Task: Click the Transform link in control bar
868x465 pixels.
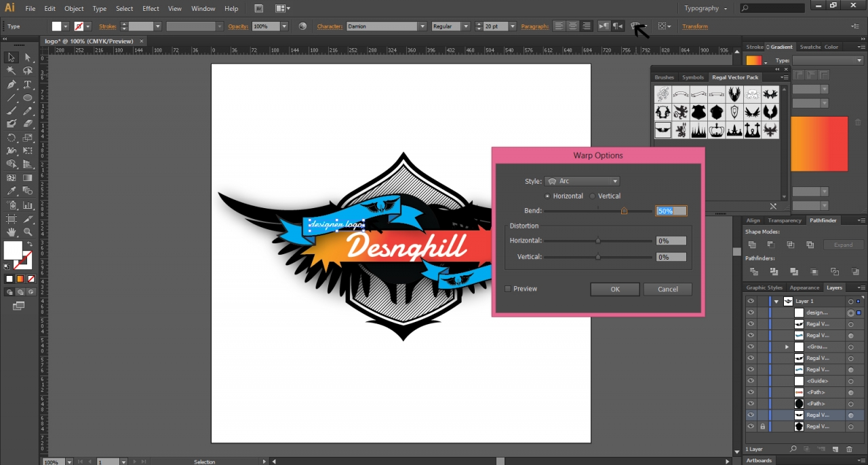Action: coord(695,26)
